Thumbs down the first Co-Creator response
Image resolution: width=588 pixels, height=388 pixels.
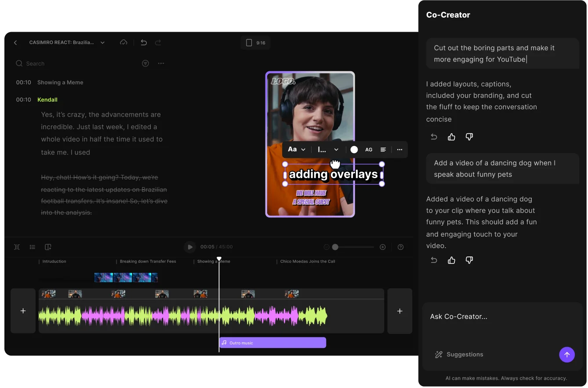pos(469,137)
